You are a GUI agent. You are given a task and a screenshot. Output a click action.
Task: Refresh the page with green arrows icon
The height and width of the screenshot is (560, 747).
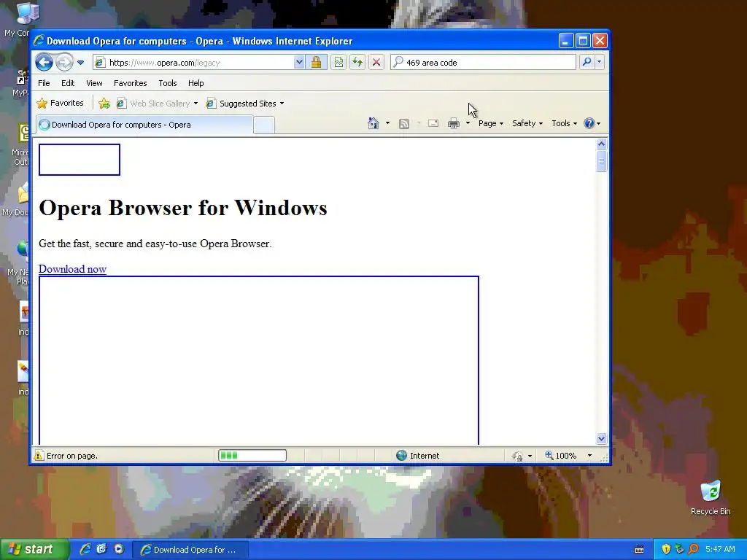click(357, 63)
